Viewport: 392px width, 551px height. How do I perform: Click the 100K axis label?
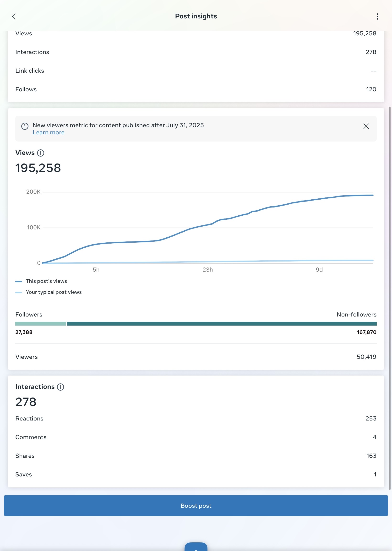pos(34,227)
